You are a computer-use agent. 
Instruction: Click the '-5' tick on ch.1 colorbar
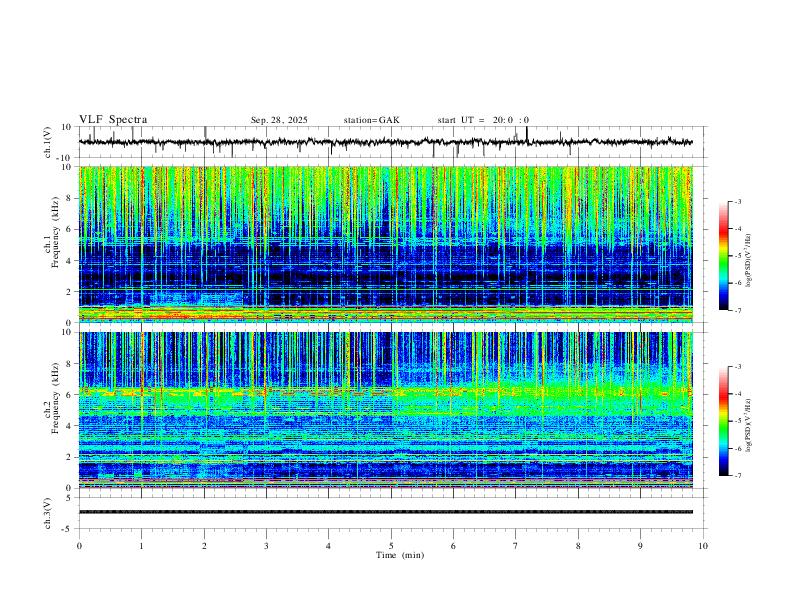[x=738, y=256]
